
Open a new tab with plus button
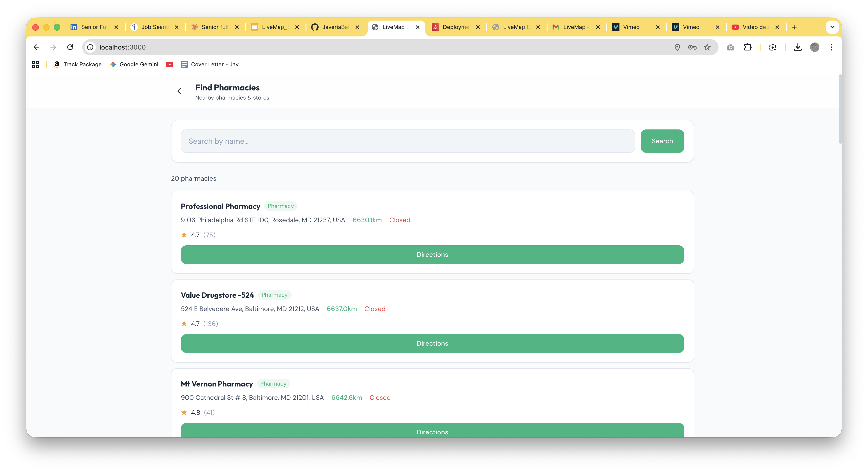794,27
